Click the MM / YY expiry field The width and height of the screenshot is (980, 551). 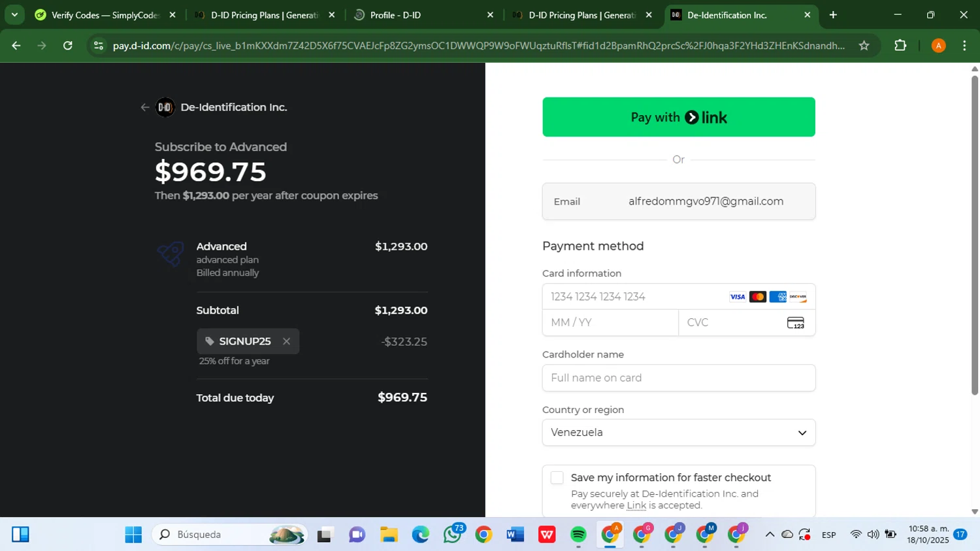coord(610,322)
